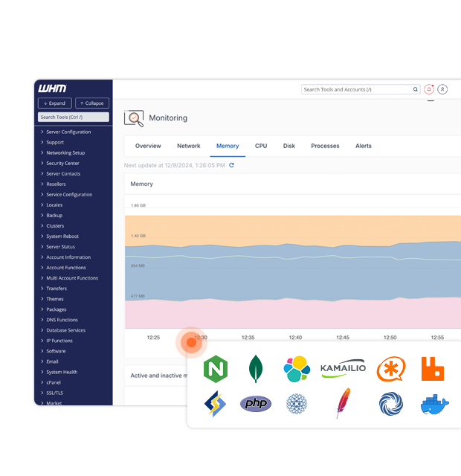The width and height of the screenshot is (461, 476).
Task: Click the pink area of Memory chart
Action: click(x=293, y=315)
